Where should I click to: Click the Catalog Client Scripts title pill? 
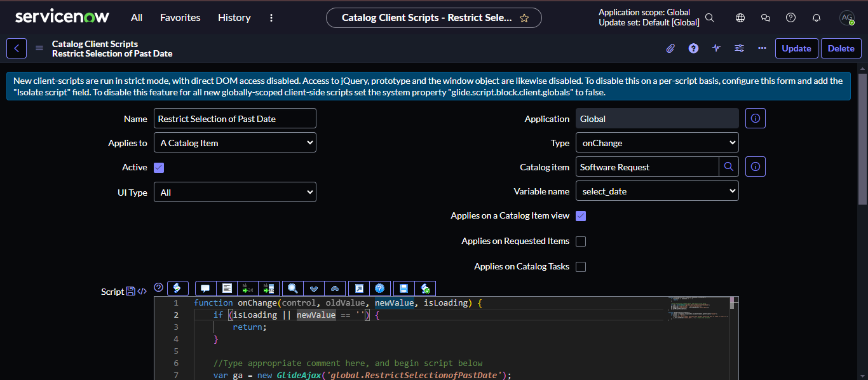point(434,18)
